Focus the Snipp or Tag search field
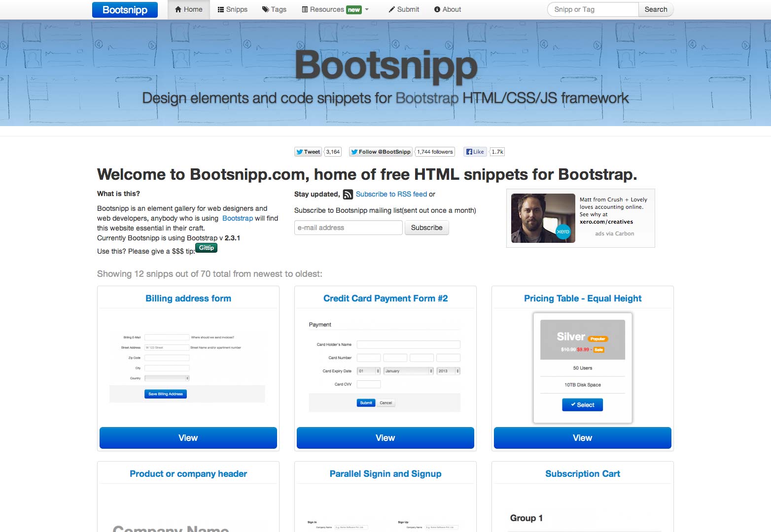 tap(593, 9)
